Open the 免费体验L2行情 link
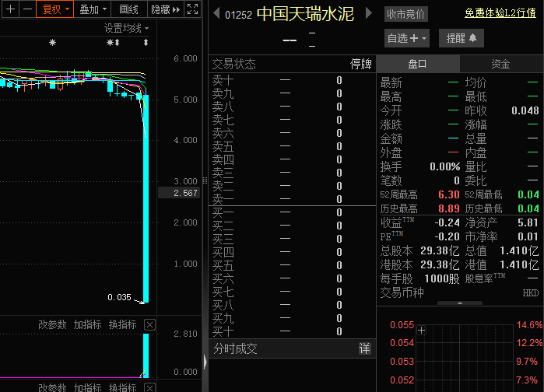 (x=501, y=12)
